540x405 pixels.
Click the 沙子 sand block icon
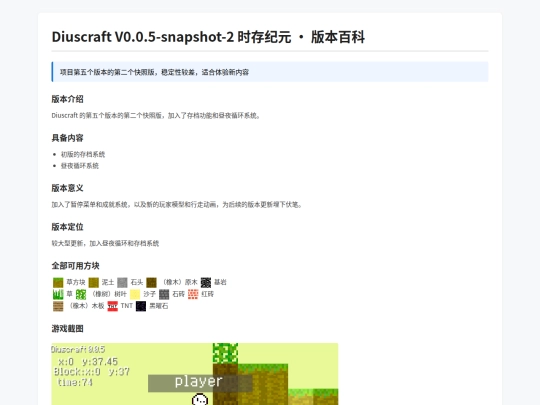[x=135, y=294]
